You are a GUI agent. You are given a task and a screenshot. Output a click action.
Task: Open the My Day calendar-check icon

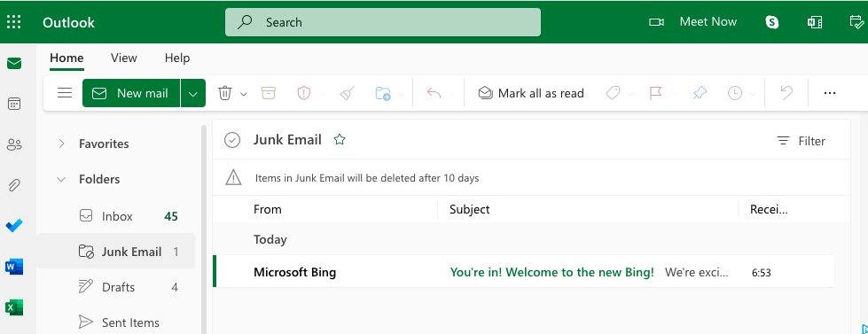[857, 22]
